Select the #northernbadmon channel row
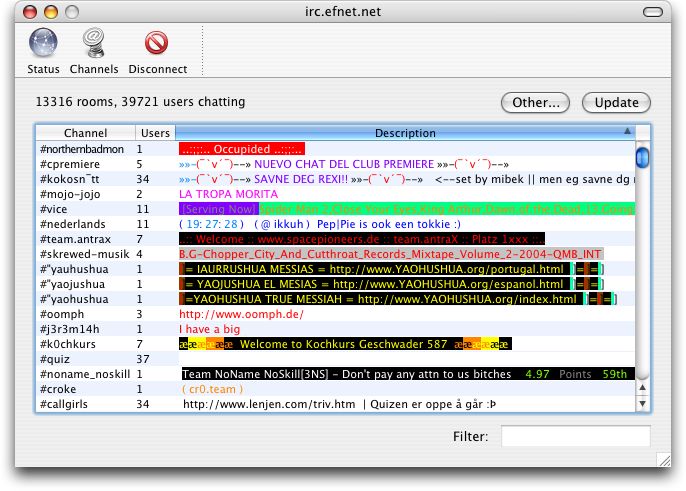This screenshot has height=491, width=686. (336, 149)
